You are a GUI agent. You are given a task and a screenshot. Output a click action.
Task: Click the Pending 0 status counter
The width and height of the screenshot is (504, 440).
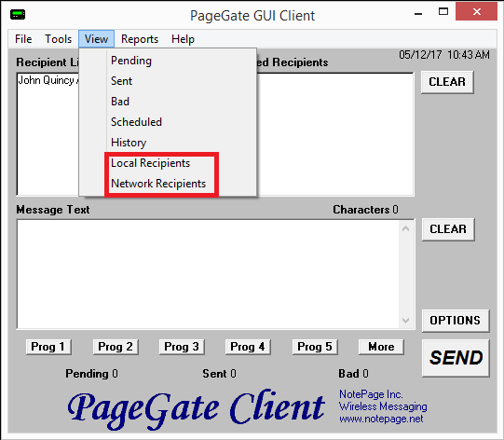pyautogui.click(x=91, y=374)
